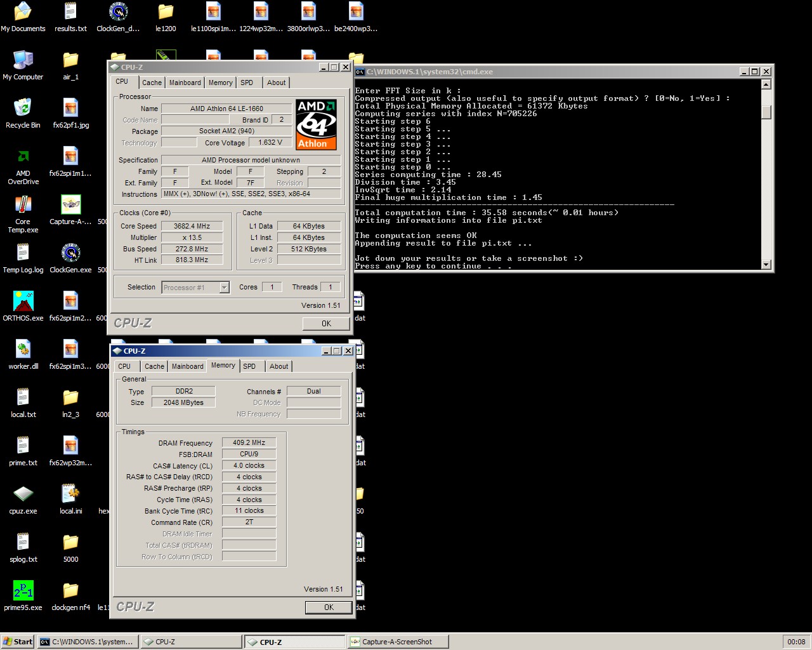Activate first CPU-Z taskbar button
812x650 pixels.
coord(191,642)
